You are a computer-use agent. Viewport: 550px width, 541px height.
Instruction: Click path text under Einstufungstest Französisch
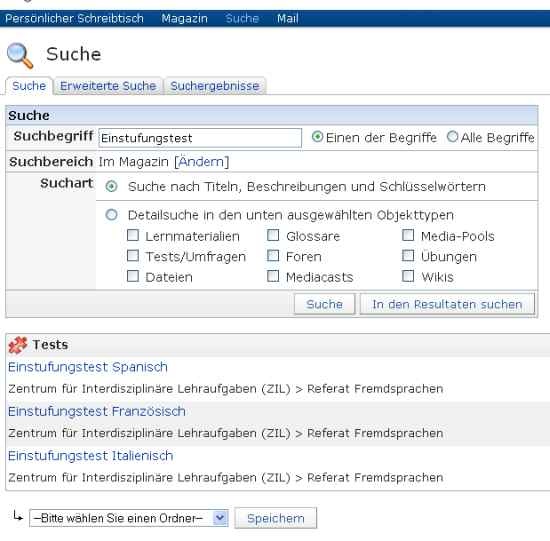pyautogui.click(x=226, y=433)
